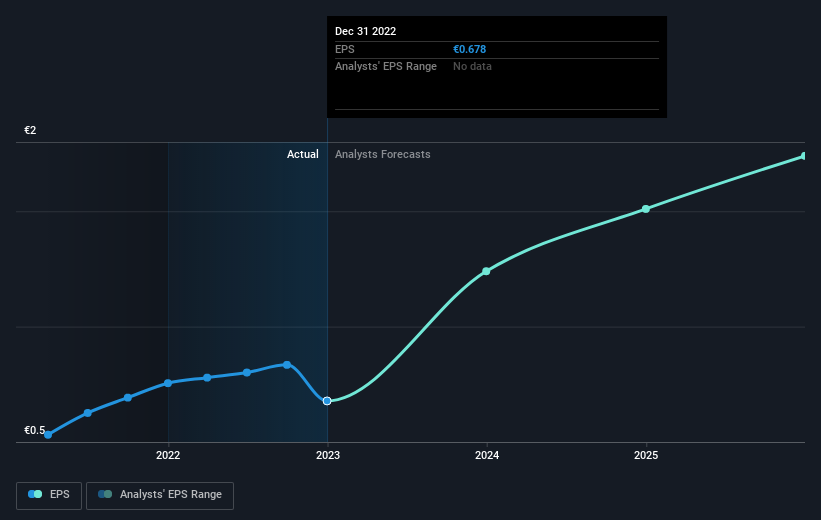The image size is (821, 520).
Task: Click the EPS legend color icon
Action: (x=35, y=494)
